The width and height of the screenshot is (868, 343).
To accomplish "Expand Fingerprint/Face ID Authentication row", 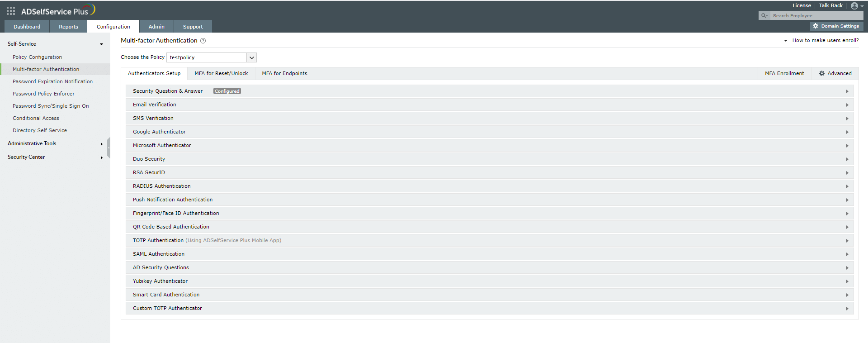I will [490, 213].
